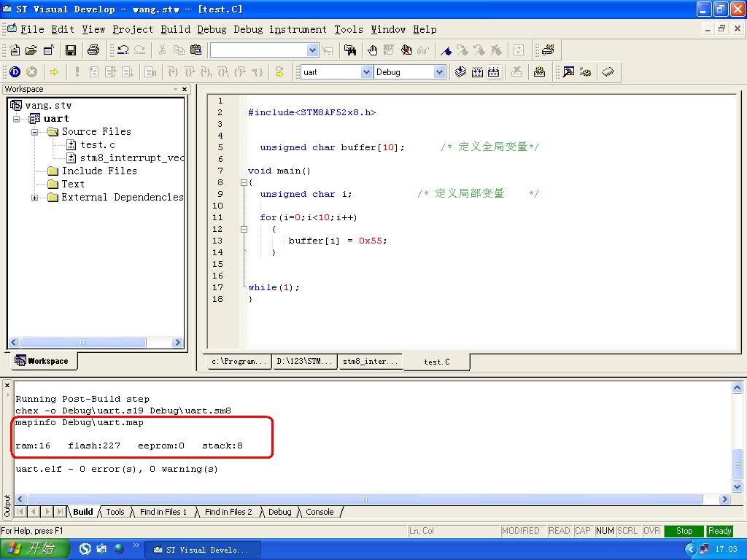The image size is (747, 560).
Task: Open the uart project selector dropdown
Action: click(366, 72)
